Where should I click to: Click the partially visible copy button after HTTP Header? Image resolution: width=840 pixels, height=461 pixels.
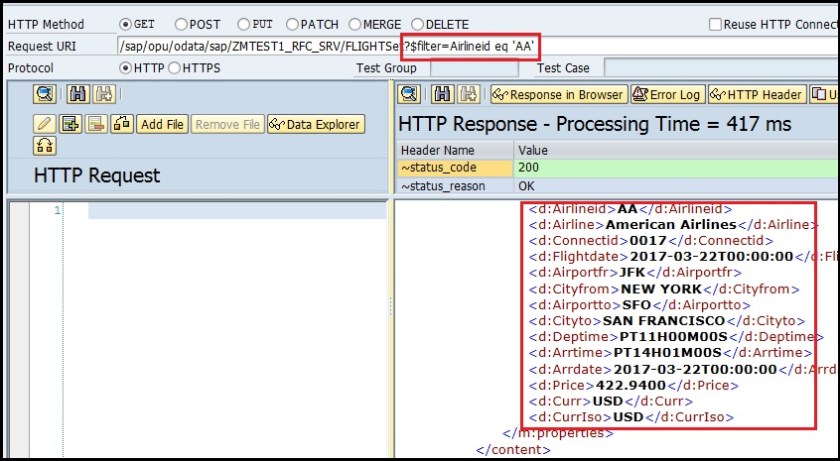pyautogui.click(x=824, y=94)
